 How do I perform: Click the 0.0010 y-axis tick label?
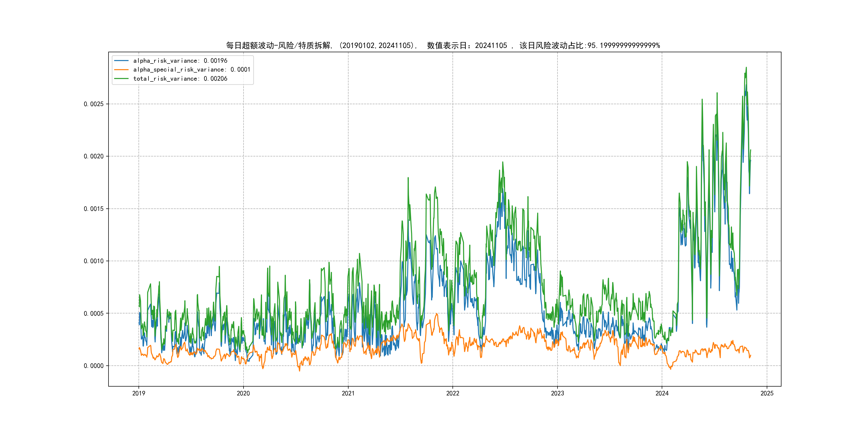coord(94,261)
